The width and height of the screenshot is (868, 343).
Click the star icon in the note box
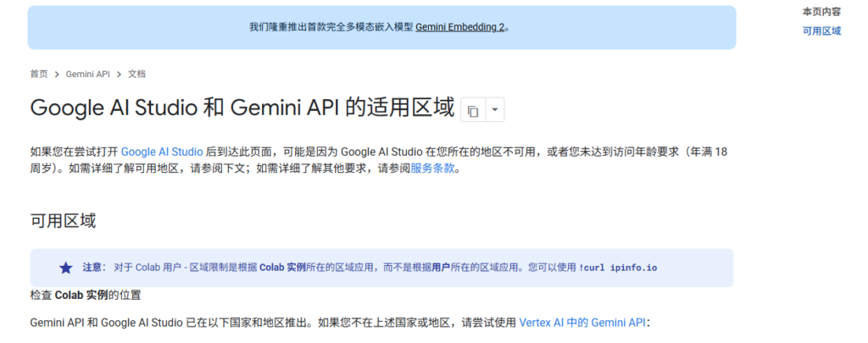tap(65, 268)
